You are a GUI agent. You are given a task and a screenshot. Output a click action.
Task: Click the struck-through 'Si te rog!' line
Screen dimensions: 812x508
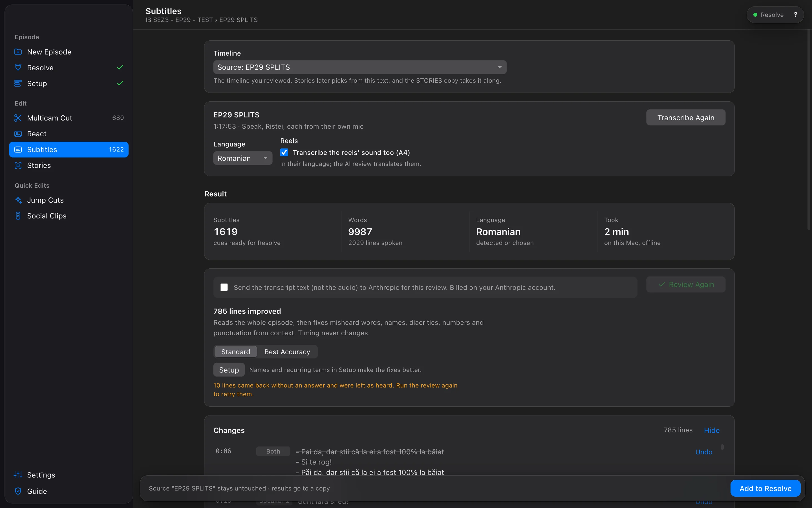(x=314, y=462)
